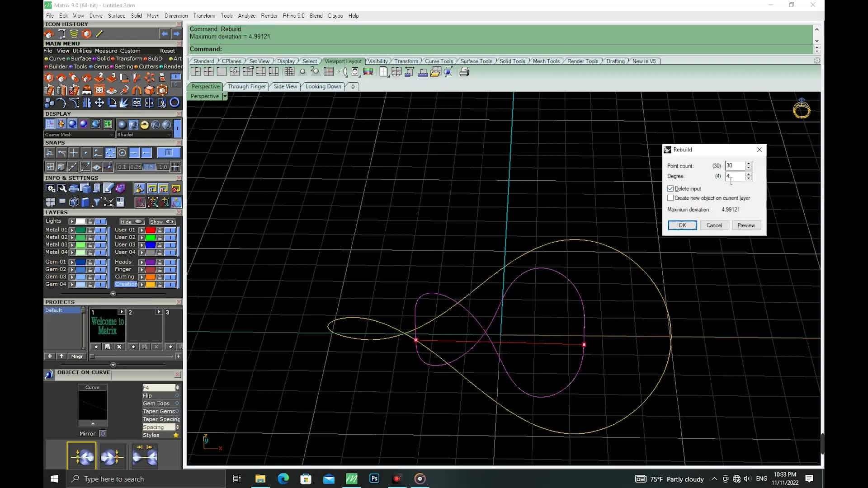Click the gold ring icon in viewport corner

point(802,109)
